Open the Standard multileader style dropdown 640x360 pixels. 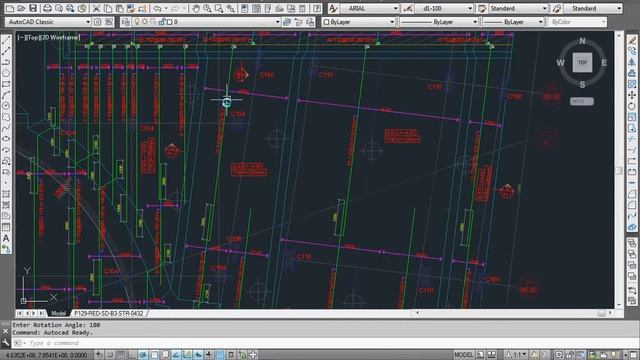pyautogui.click(x=593, y=8)
